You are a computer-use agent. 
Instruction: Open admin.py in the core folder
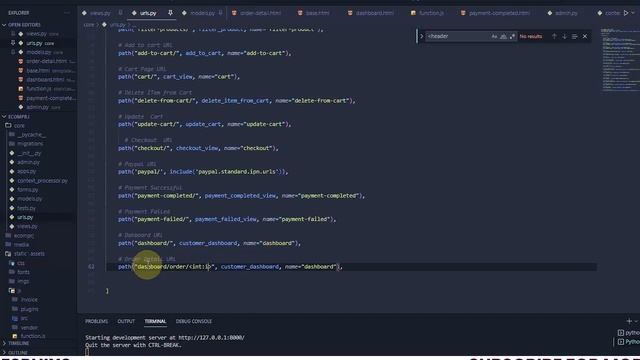click(x=29, y=162)
